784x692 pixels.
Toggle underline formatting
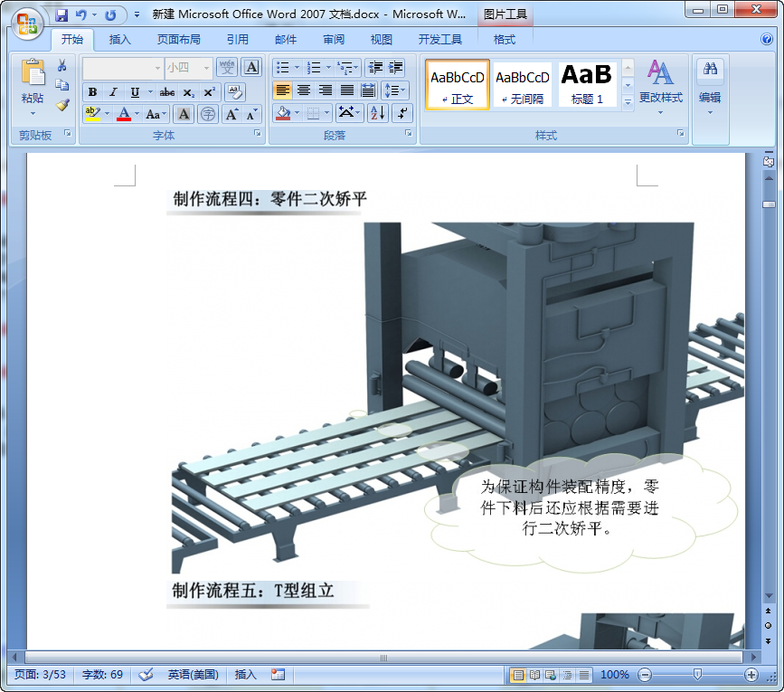pyautogui.click(x=135, y=92)
